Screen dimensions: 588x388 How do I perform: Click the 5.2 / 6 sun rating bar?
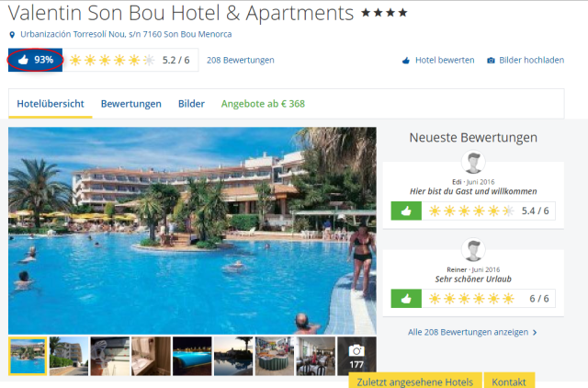(x=130, y=60)
